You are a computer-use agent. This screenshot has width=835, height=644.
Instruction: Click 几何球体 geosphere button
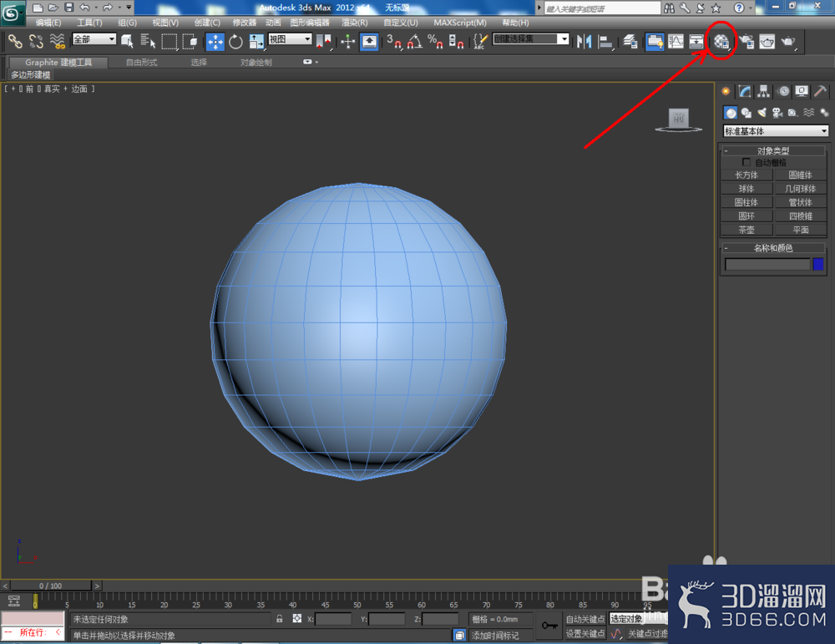801,189
